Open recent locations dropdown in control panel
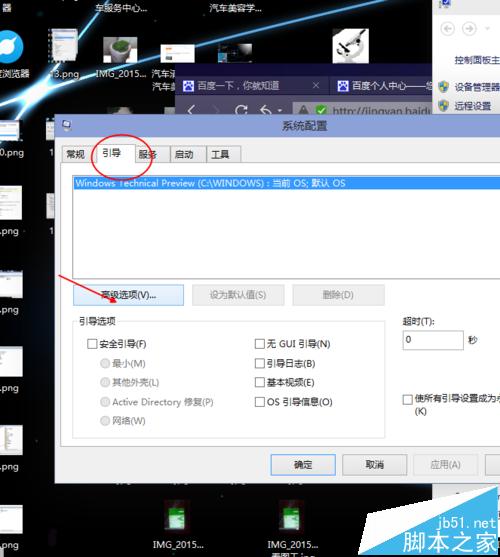Viewport: 500px width, 557px height. 488,28
